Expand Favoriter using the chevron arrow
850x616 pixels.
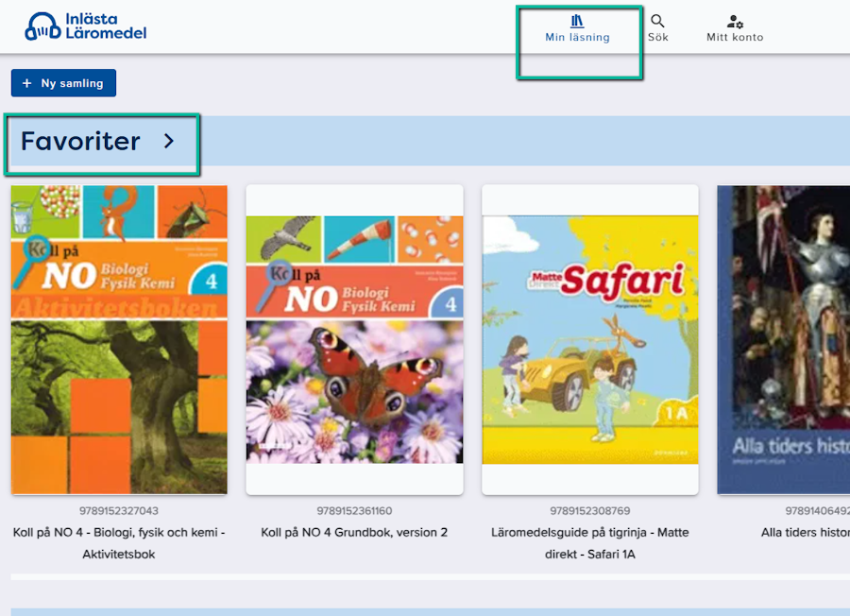pos(169,142)
